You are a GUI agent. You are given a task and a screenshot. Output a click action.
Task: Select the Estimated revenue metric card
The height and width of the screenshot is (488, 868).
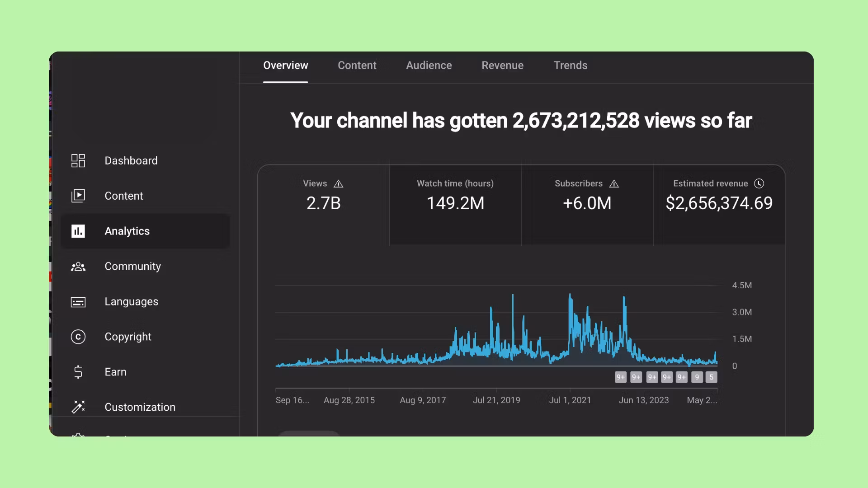[719, 206]
